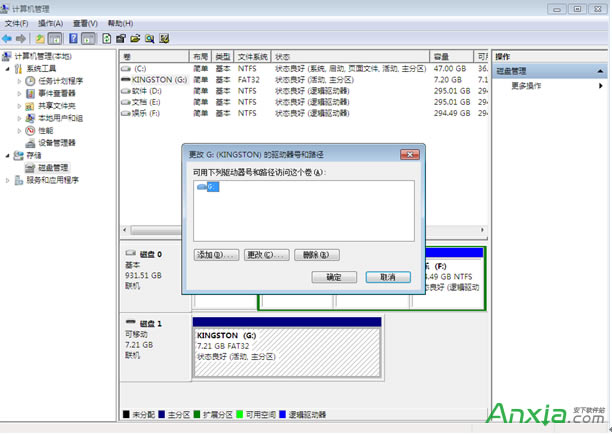Click the KINGSTON (G:) partition block on Disk 1
612x434 pixels.
click(x=288, y=344)
